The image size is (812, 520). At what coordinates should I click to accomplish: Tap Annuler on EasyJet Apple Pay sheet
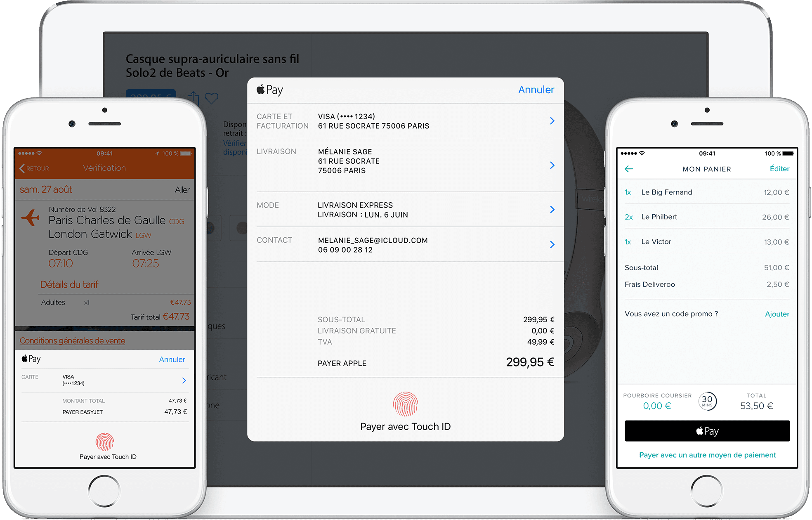tap(172, 359)
